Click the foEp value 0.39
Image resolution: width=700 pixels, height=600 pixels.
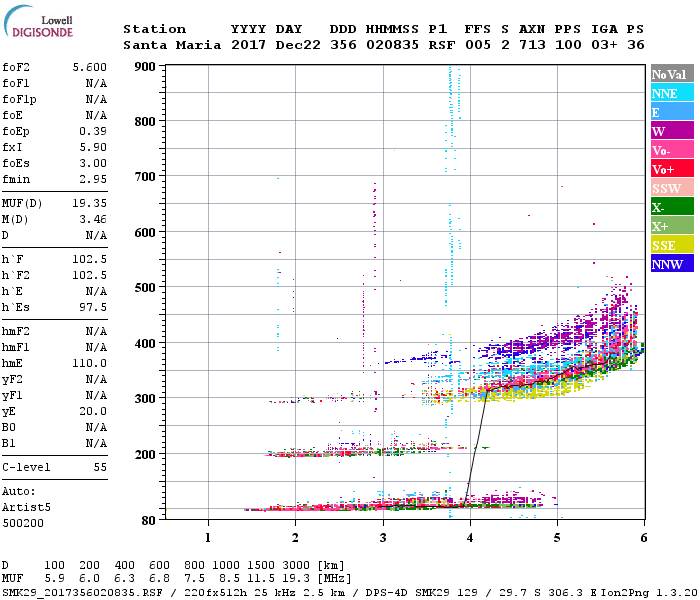click(x=93, y=131)
